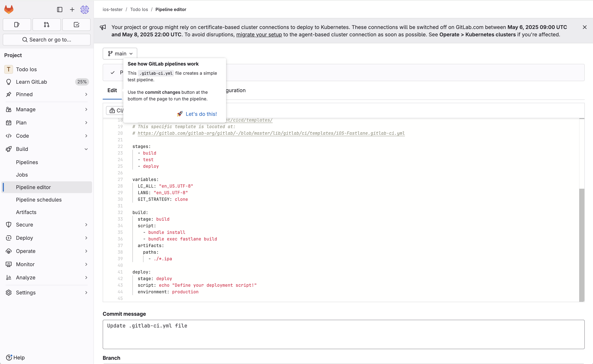Expand the Operate menu
The image size is (593, 364).
(x=46, y=251)
